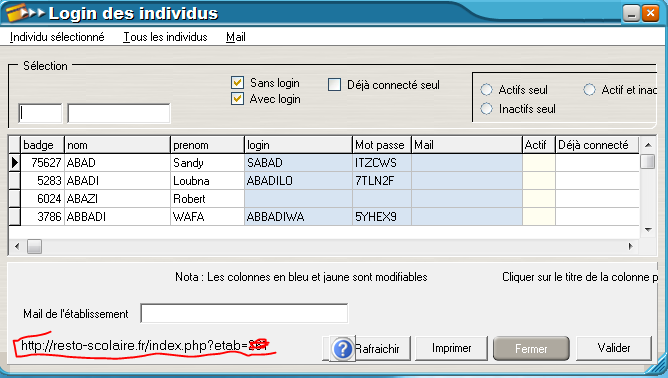Viewport: 668px width, 378px height.
Task: Close the Login des individus window
Action: 651,13
